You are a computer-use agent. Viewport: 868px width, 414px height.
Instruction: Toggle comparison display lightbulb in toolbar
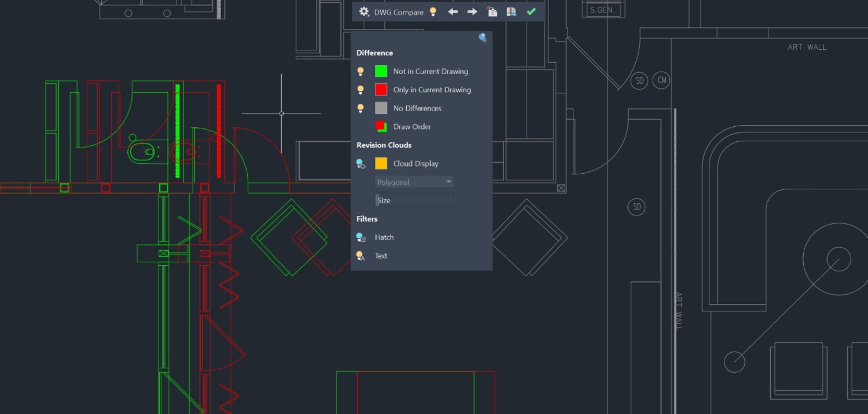pyautogui.click(x=433, y=12)
